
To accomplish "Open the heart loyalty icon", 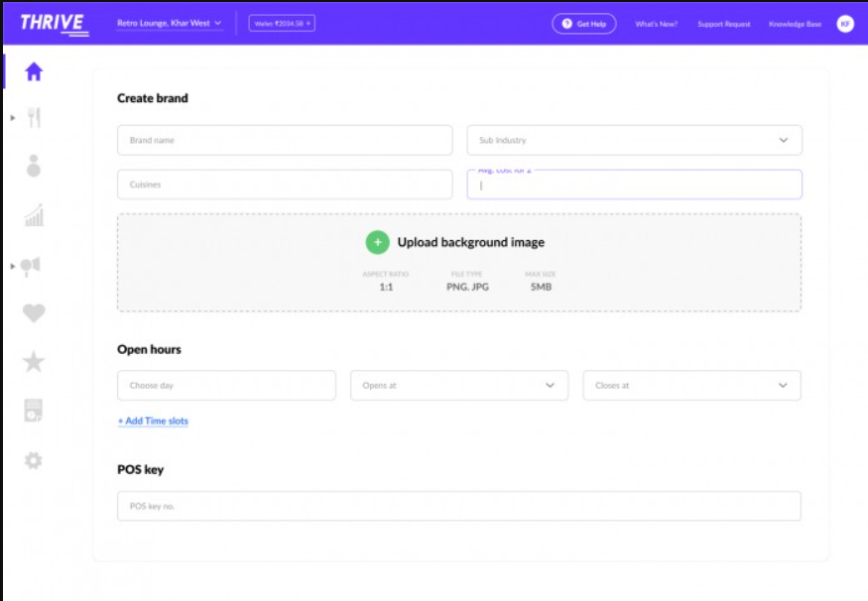I will tap(34, 313).
